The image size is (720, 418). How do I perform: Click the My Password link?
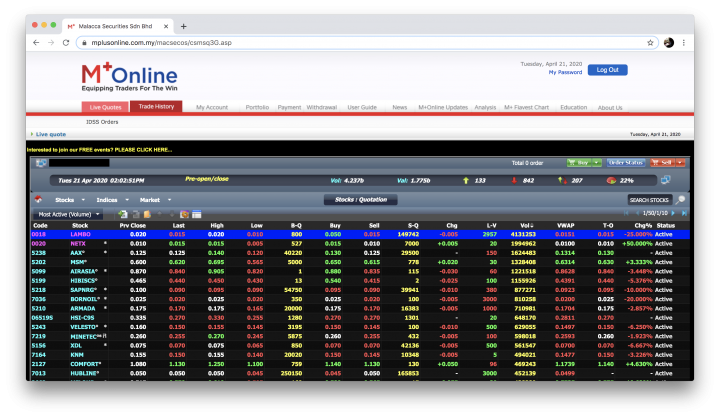tap(565, 72)
